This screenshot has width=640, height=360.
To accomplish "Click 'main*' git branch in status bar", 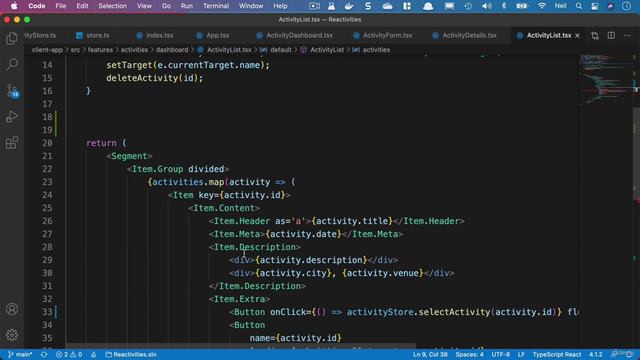I will pyautogui.click(x=20, y=354).
